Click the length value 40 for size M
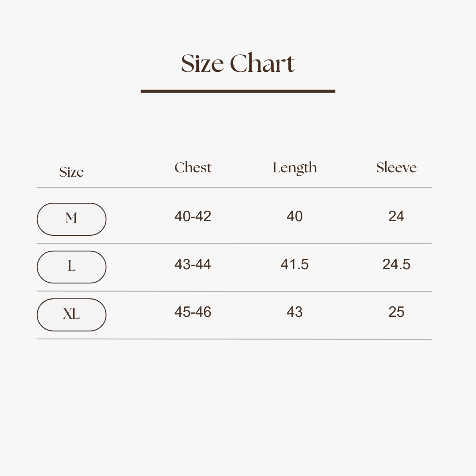476x476 pixels. (294, 216)
